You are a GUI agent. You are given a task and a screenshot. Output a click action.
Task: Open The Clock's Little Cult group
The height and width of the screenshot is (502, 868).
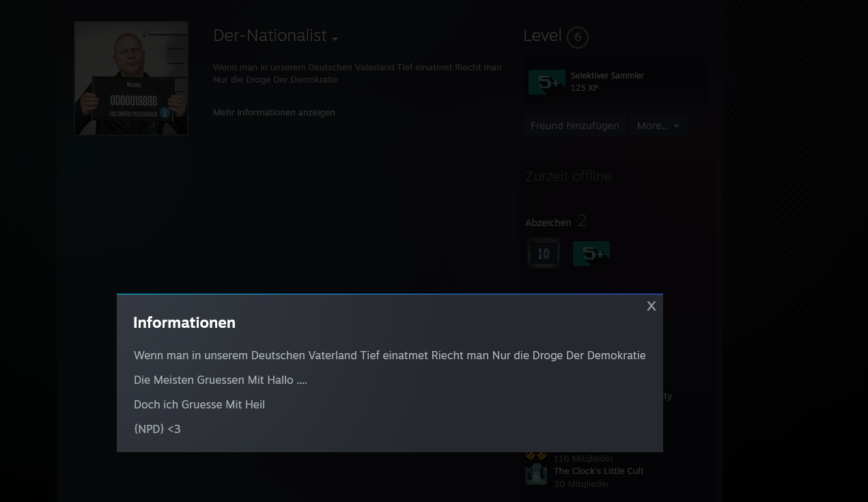(598, 471)
